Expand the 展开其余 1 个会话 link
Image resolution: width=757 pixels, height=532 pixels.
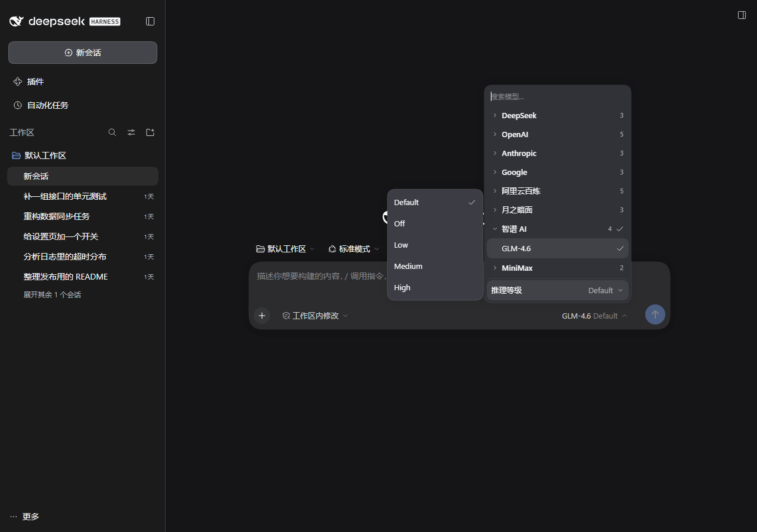click(52, 294)
